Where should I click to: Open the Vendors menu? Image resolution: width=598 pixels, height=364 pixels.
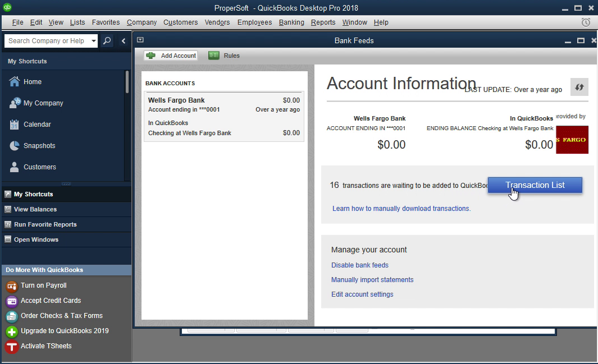pyautogui.click(x=217, y=22)
